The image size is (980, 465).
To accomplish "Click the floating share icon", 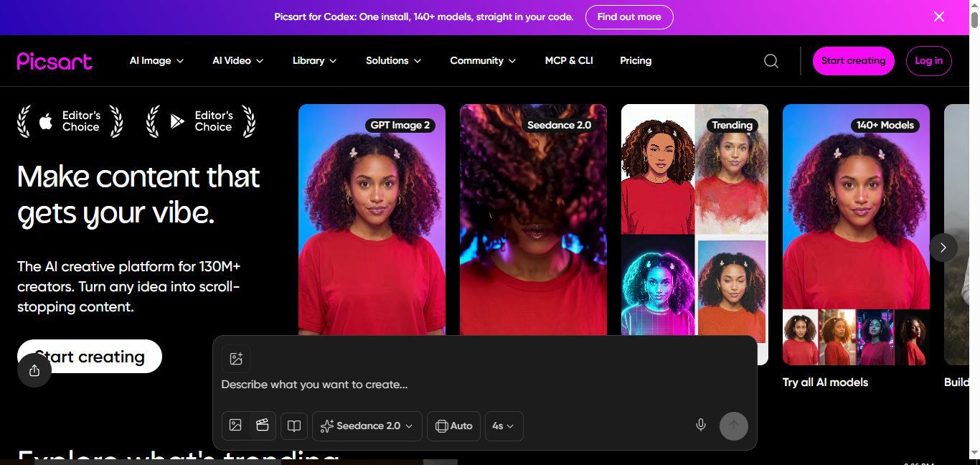I will 34,370.
